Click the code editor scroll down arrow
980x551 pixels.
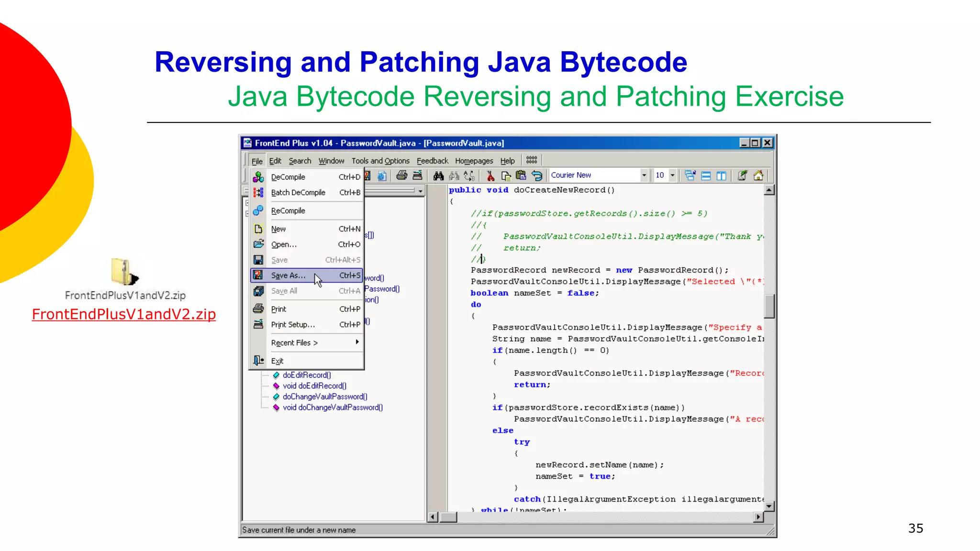tap(769, 506)
